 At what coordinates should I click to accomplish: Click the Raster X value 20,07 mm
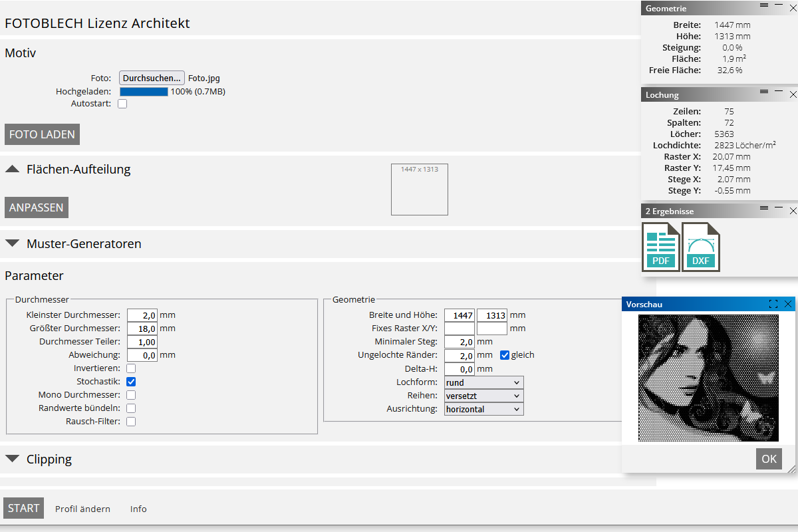point(731,157)
